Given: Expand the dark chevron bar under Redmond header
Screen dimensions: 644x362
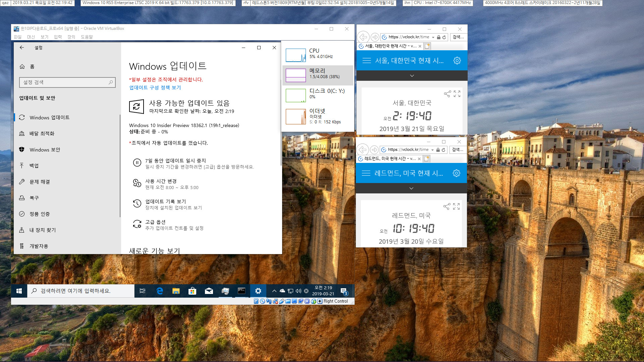Looking at the screenshot, I should pyautogui.click(x=411, y=188).
